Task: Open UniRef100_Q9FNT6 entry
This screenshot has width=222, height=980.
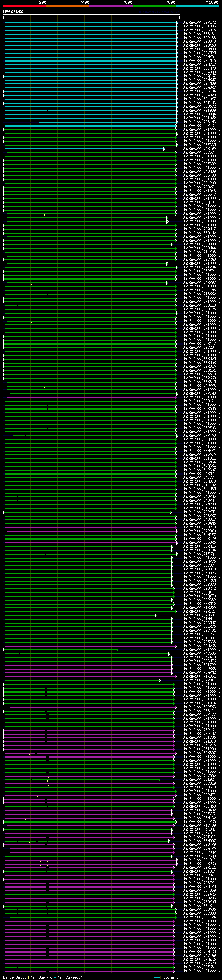Action: point(199,60)
